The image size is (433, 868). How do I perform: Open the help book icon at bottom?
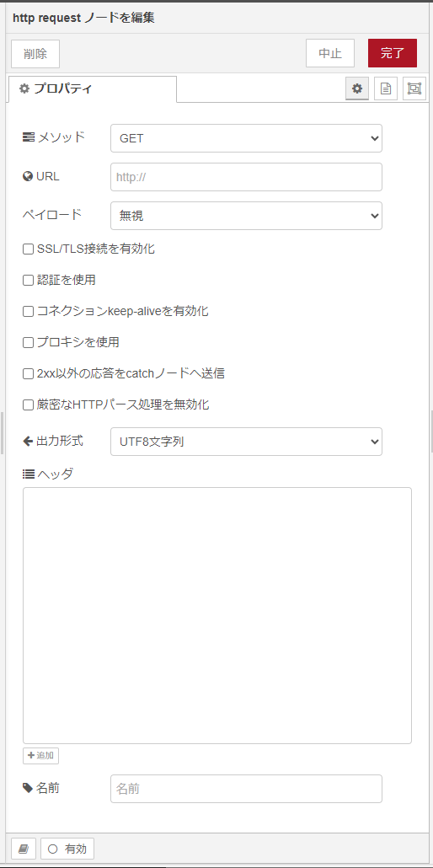pyautogui.click(x=24, y=849)
